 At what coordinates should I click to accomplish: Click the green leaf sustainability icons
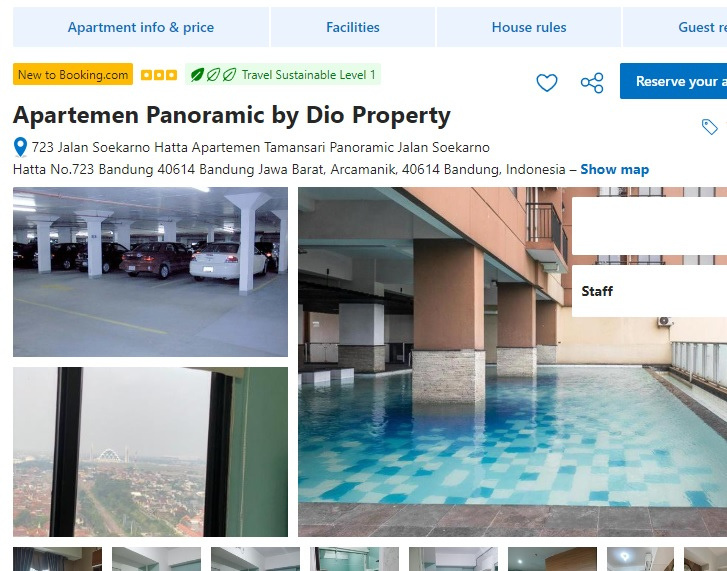point(213,75)
